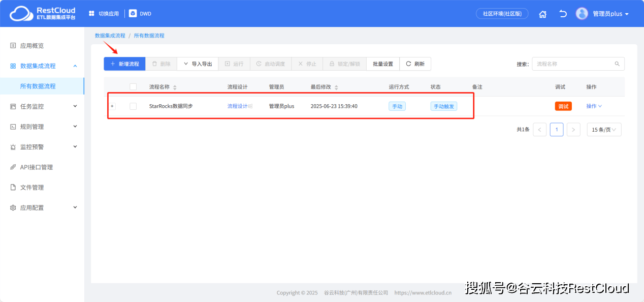Click the RestCloud cloud logo
The width and height of the screenshot is (644, 302).
click(20, 14)
